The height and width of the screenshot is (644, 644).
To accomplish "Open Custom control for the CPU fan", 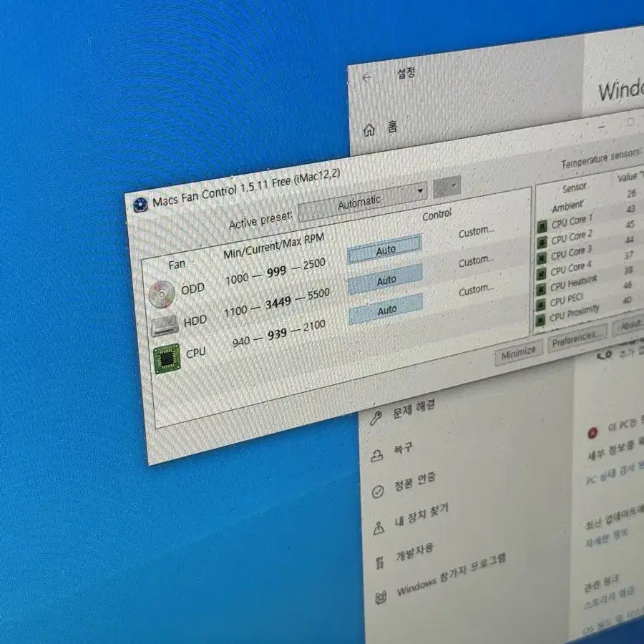I will click(476, 290).
